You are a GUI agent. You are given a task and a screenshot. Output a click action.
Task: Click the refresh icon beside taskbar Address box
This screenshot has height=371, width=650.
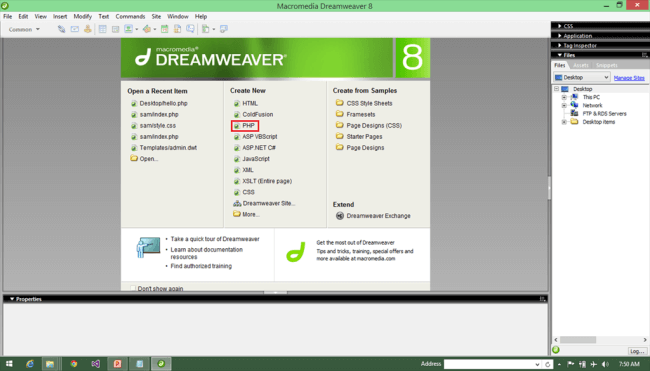[x=547, y=364]
